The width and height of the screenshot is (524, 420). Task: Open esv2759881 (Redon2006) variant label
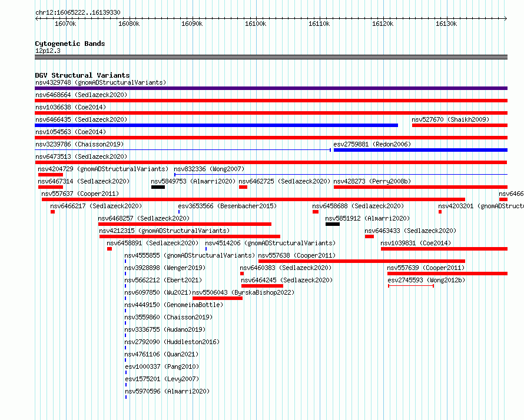click(372, 144)
